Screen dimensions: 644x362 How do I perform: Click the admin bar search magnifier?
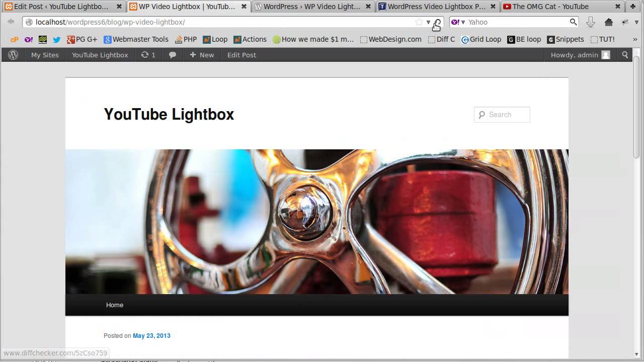625,55
